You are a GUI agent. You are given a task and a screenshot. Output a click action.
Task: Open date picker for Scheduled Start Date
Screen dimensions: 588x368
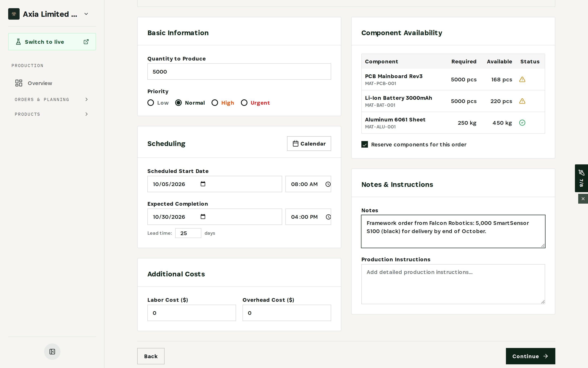pos(203,184)
